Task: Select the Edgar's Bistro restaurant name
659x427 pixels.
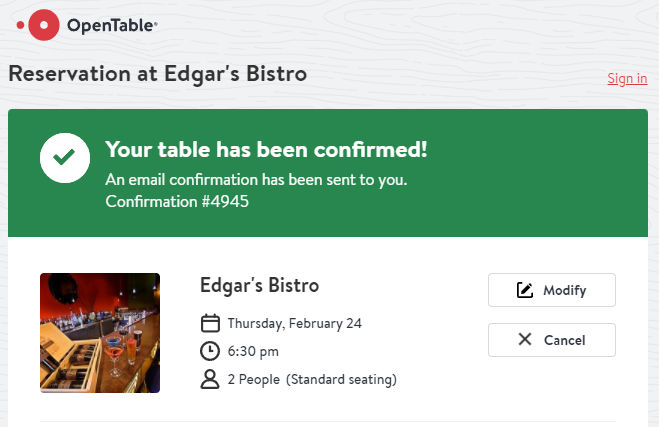Action: point(259,285)
